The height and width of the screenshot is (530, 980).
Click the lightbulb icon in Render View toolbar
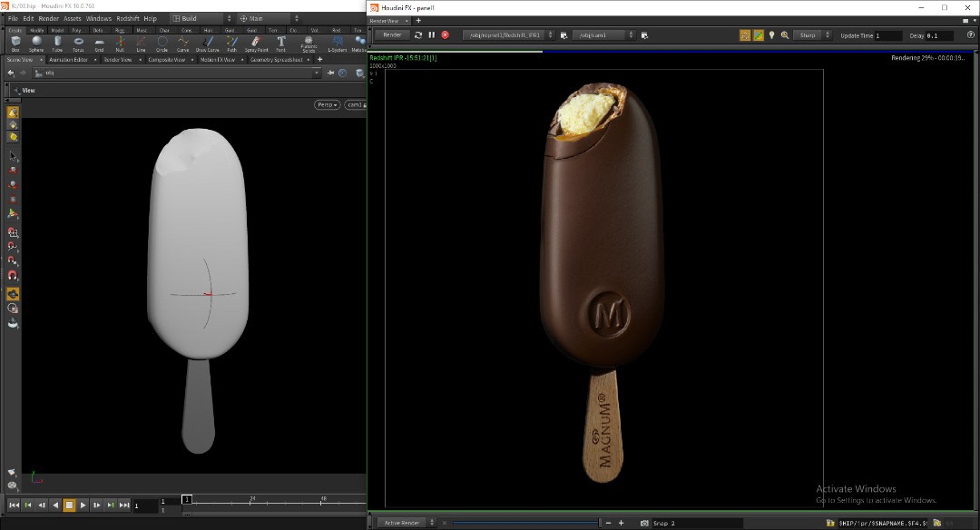click(771, 35)
